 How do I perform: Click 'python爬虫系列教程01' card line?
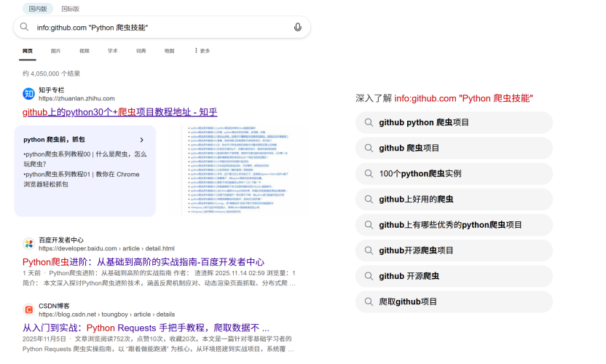[82, 179]
